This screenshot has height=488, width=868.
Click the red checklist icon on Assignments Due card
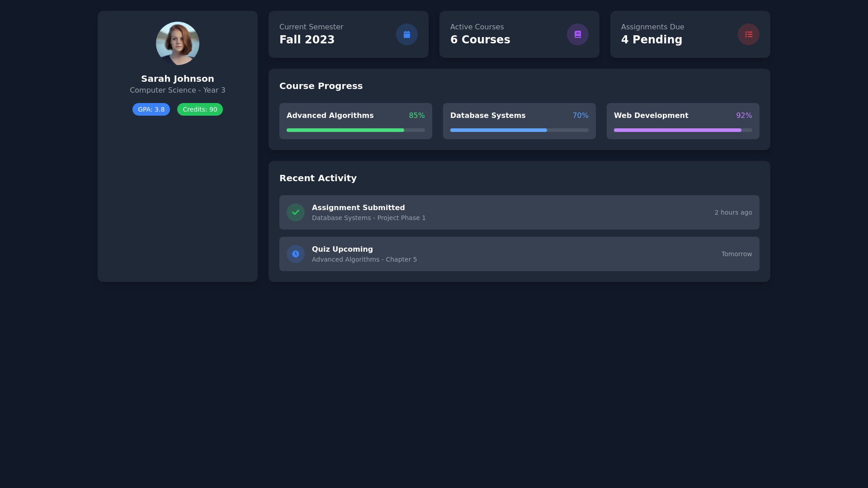[x=748, y=34]
